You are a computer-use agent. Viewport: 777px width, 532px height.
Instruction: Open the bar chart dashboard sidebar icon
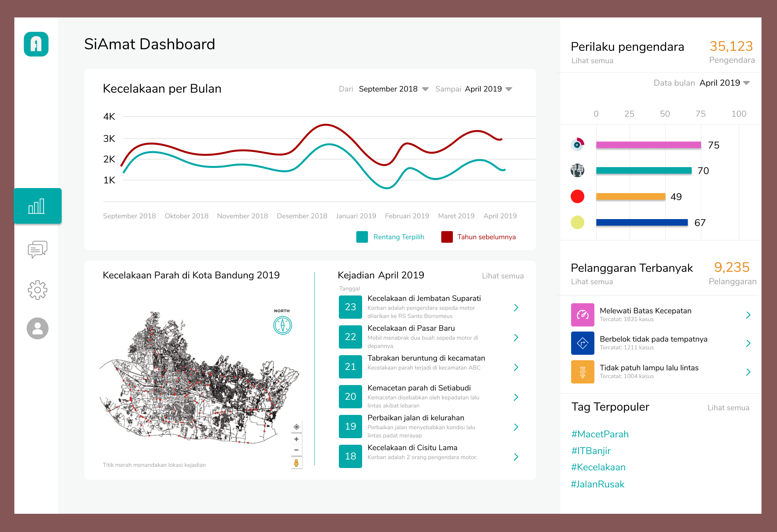pos(38,206)
